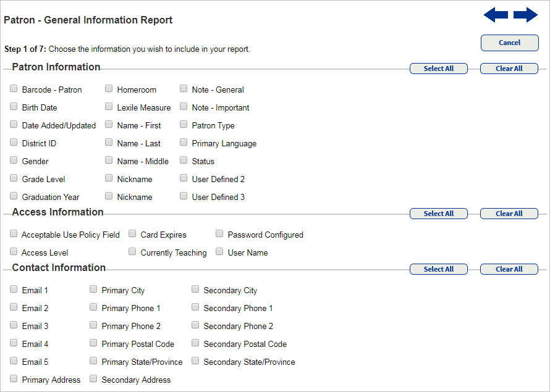Click Select All for Patron Information
This screenshot has width=550, height=392.
coord(439,68)
